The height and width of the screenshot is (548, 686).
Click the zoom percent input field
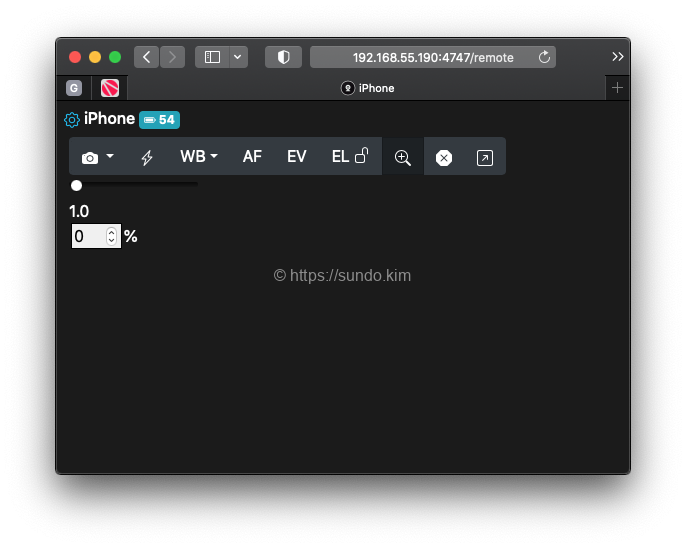tap(88, 237)
